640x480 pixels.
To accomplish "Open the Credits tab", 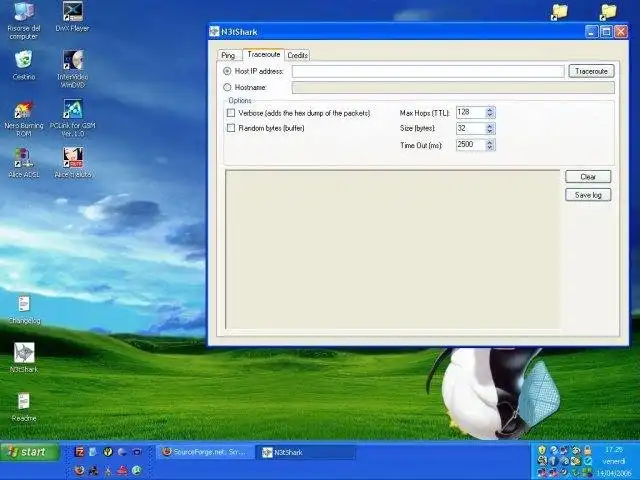I will tap(297, 55).
